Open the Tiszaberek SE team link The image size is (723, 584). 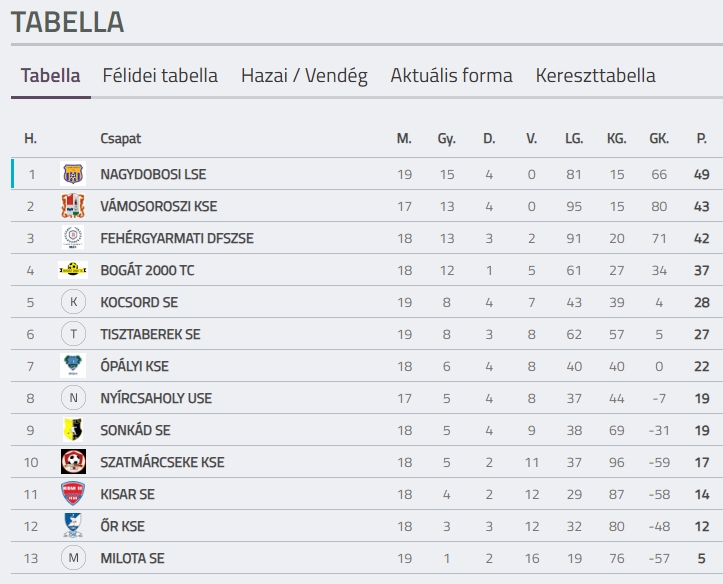point(150,334)
